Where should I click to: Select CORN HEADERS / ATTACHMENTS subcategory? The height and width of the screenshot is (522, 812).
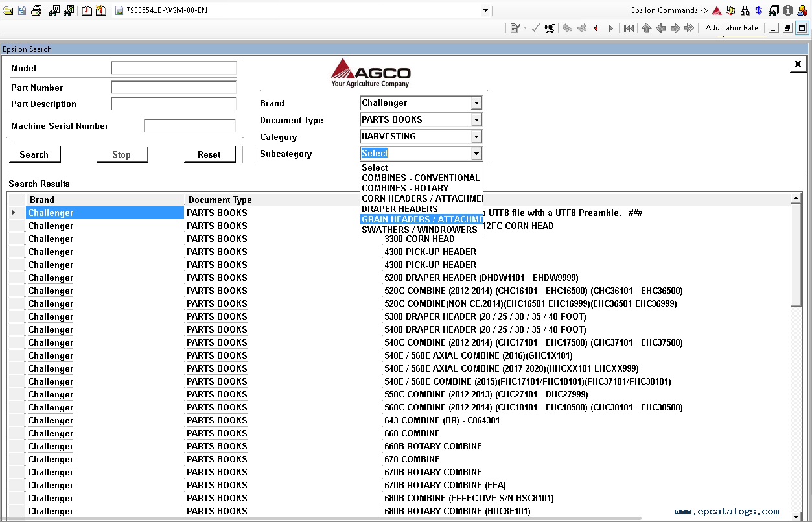421,198
